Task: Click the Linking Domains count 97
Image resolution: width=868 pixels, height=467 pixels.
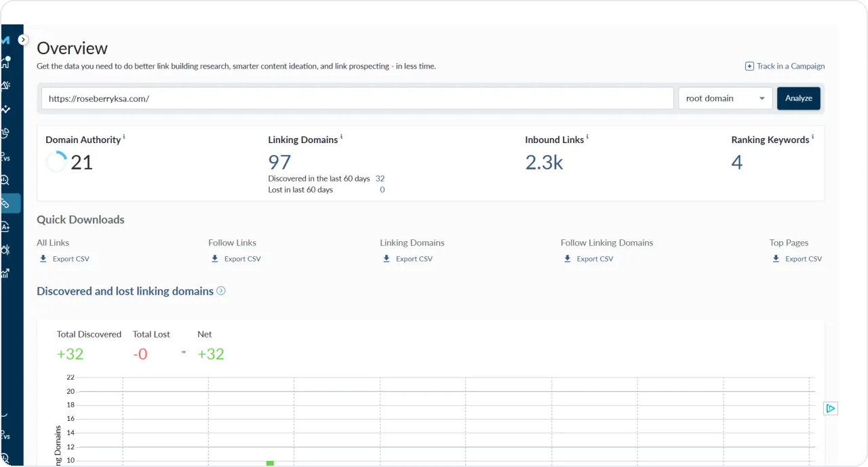Action: pyautogui.click(x=279, y=162)
